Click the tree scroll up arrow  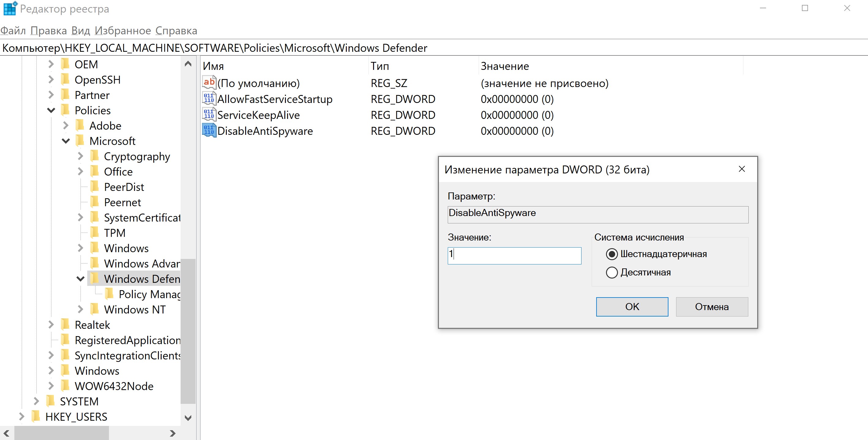click(188, 64)
